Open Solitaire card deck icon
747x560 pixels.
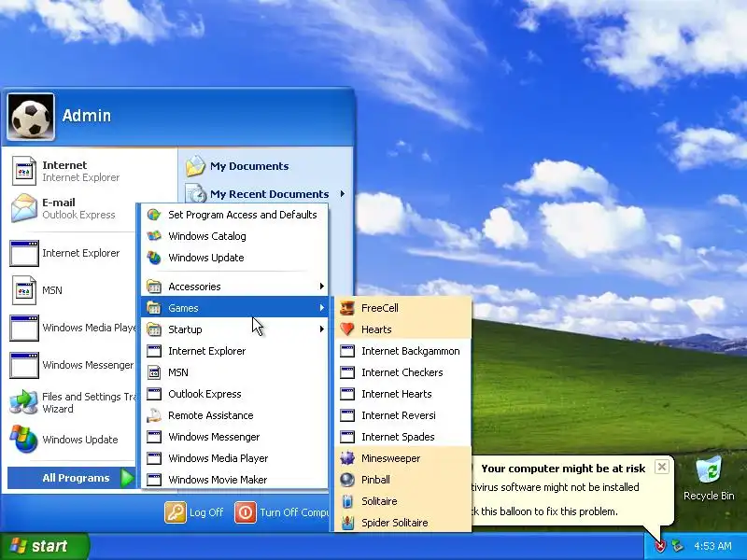(347, 501)
